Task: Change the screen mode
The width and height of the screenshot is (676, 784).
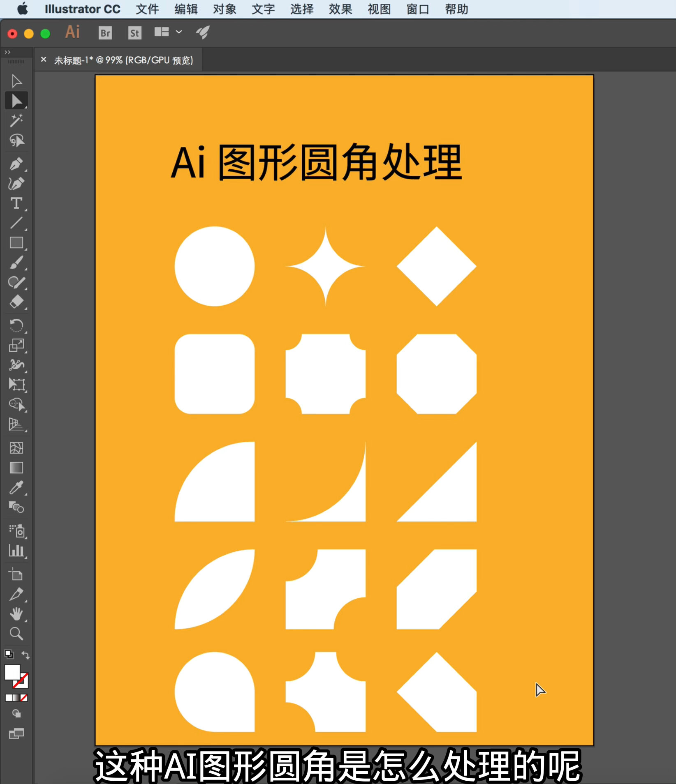Action: pyautogui.click(x=16, y=733)
